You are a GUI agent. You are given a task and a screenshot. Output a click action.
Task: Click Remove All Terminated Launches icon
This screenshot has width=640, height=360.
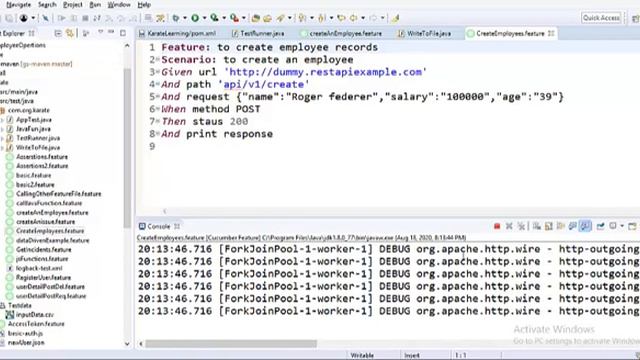[x=521, y=226]
